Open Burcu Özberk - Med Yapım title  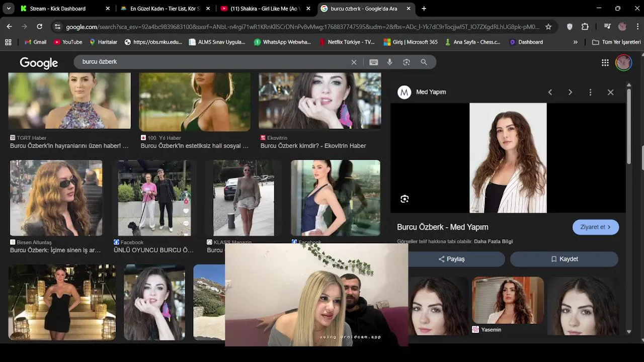click(442, 227)
